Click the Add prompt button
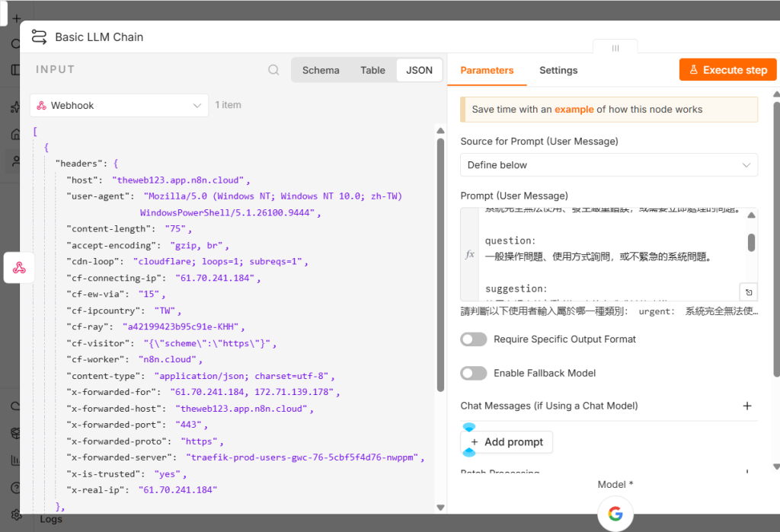Screen dimensions: 780x532 click(x=507, y=442)
